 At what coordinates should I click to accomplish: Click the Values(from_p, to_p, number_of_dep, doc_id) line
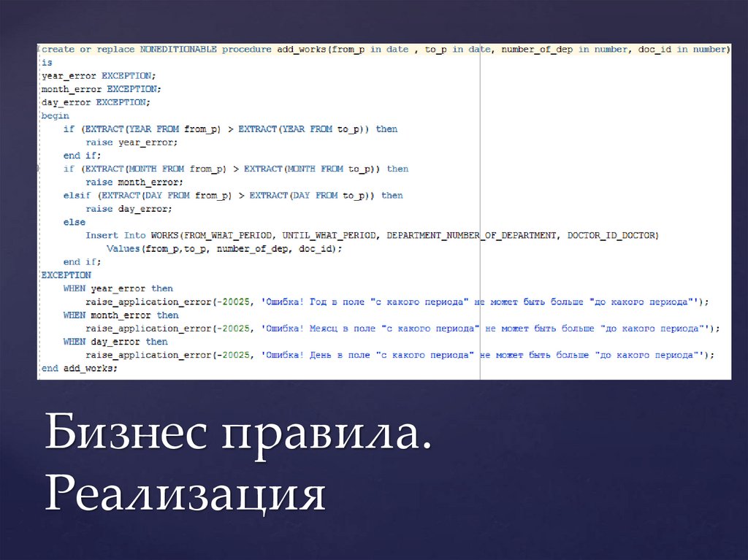[x=212, y=248]
